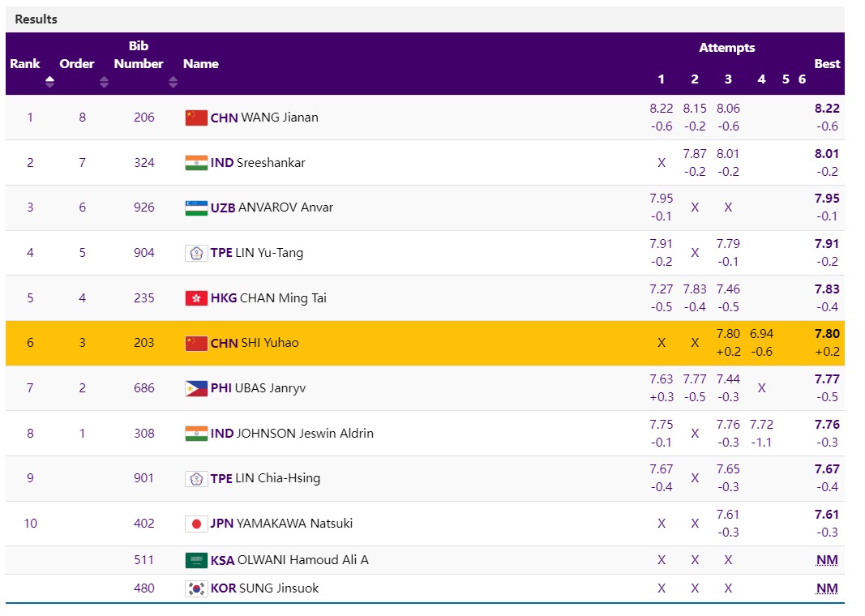Click China flag beside WANG Jianan
Image resolution: width=865 pixels, height=616 pixels.
pos(196,118)
